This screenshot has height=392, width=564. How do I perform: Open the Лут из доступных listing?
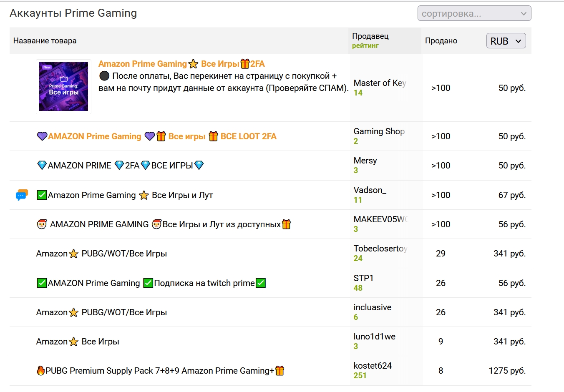pyautogui.click(x=164, y=224)
